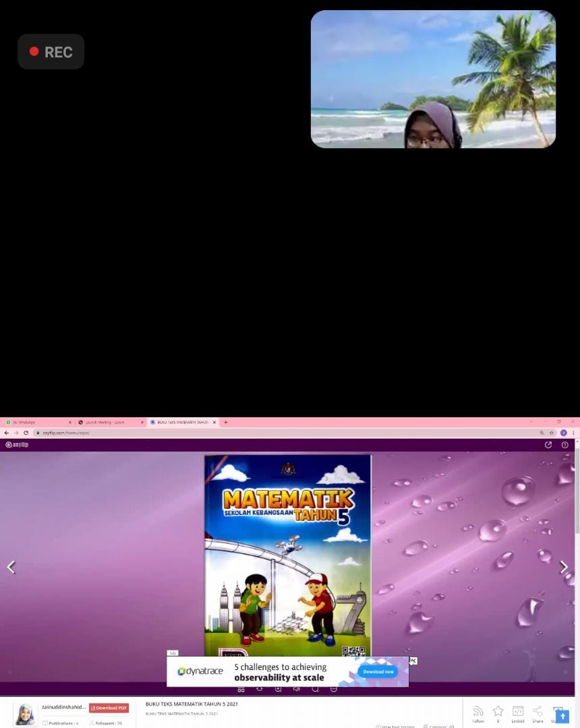The height and width of the screenshot is (728, 580).
Task: Bookmark this page with the star
Action: click(x=552, y=433)
